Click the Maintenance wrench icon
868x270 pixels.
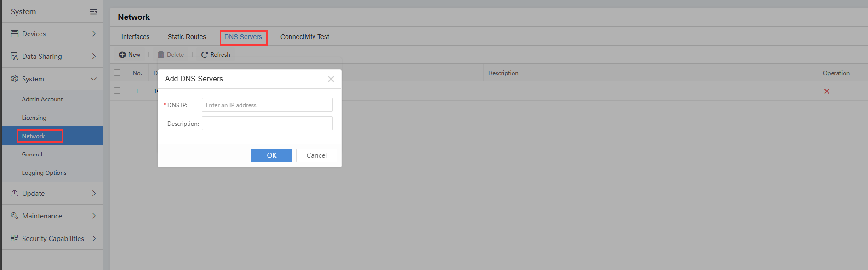click(x=15, y=216)
